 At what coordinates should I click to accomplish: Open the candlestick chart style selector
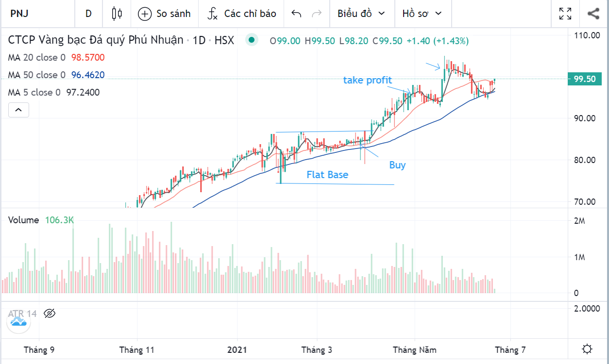117,14
